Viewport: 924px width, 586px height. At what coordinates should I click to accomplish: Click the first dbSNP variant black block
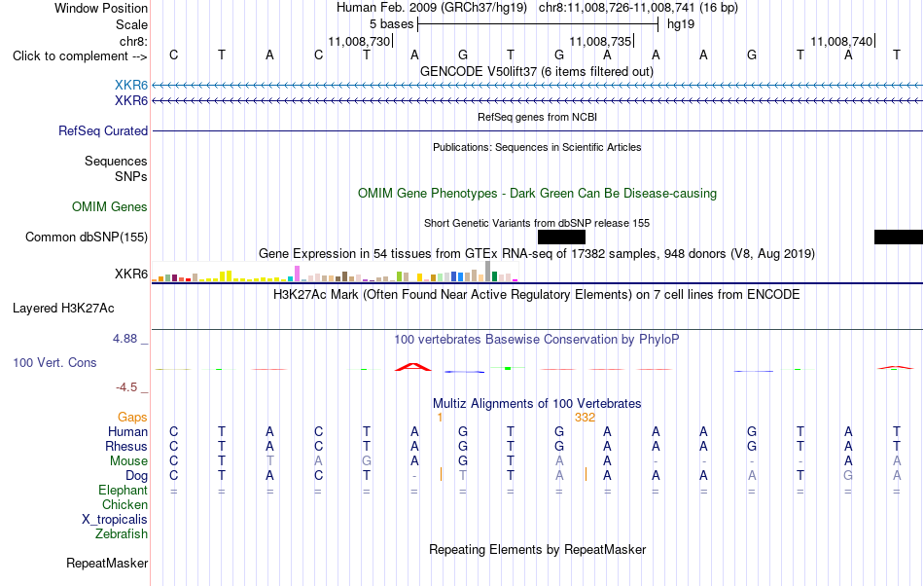point(561,237)
